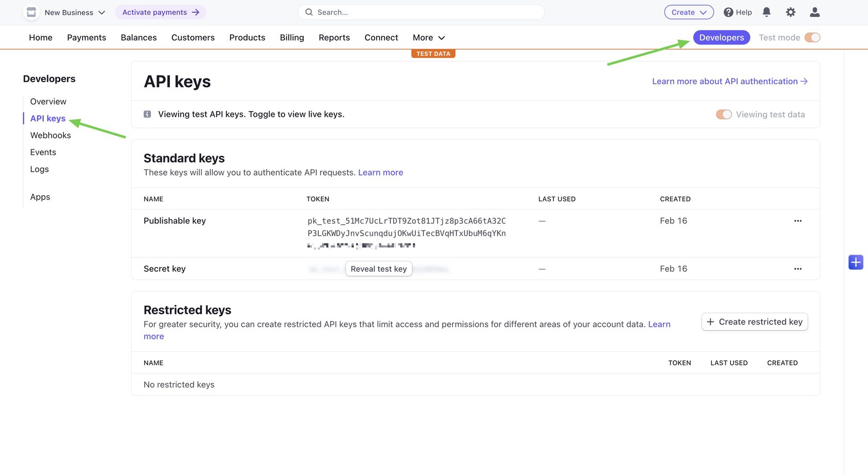The width and height of the screenshot is (868, 475).
Task: Click the Developers button
Action: tap(721, 37)
